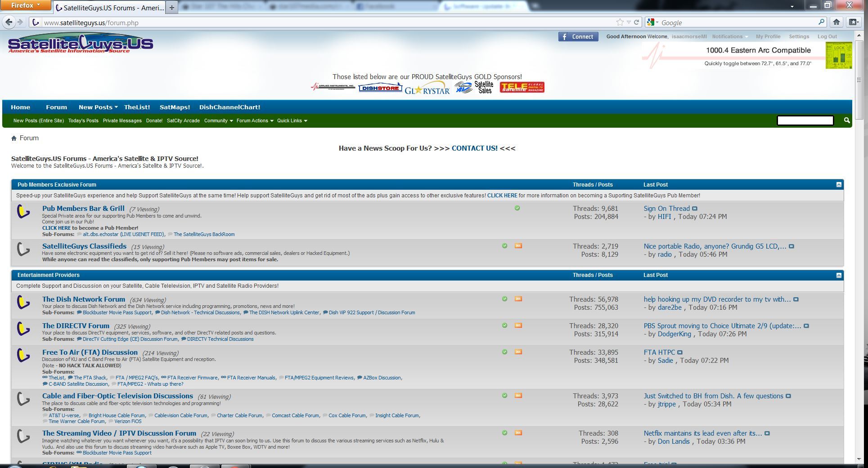The width and height of the screenshot is (868, 468).
Task: Open the Forum Actions dropdown menu
Action: click(x=255, y=120)
